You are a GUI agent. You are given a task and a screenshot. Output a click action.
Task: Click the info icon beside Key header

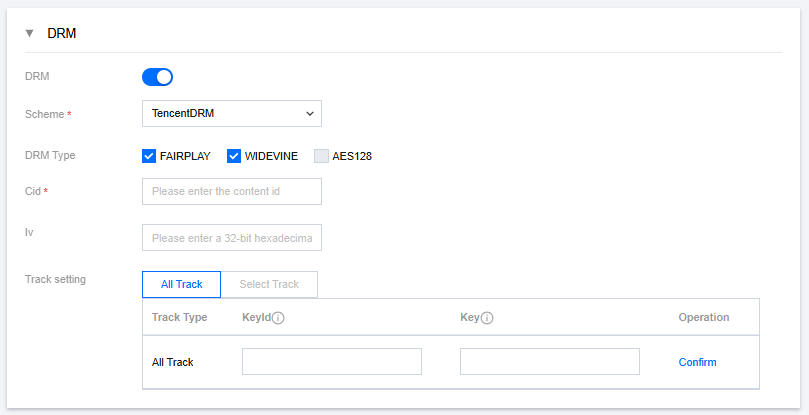coord(488,318)
